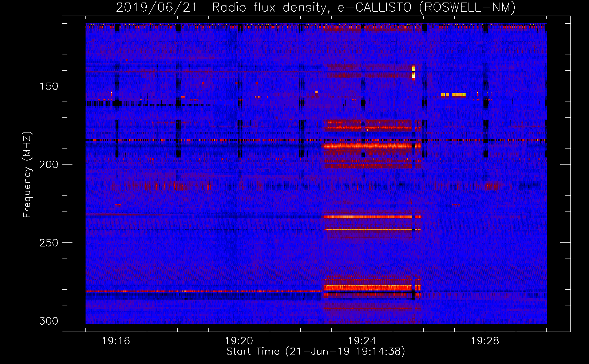Click the 250 frequency tick label
Viewport: 589px width, 364px height.
tap(49, 243)
